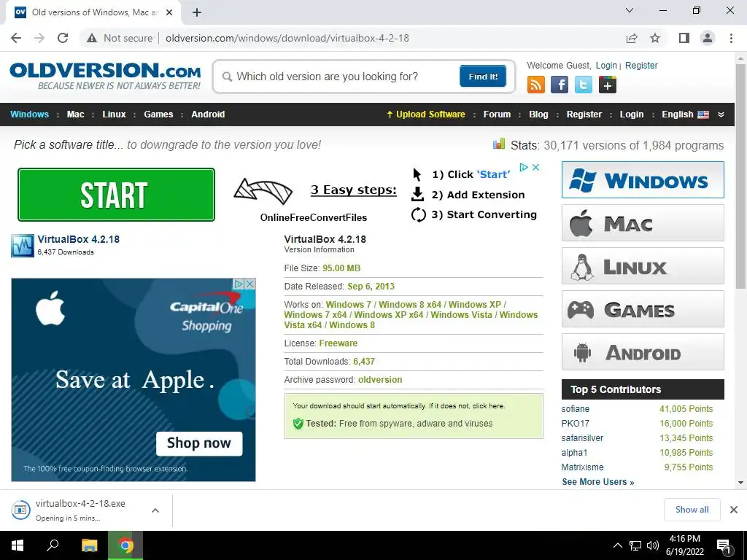The width and height of the screenshot is (747, 560).
Task: Open contributor PKO17's profile
Action: [575, 424]
